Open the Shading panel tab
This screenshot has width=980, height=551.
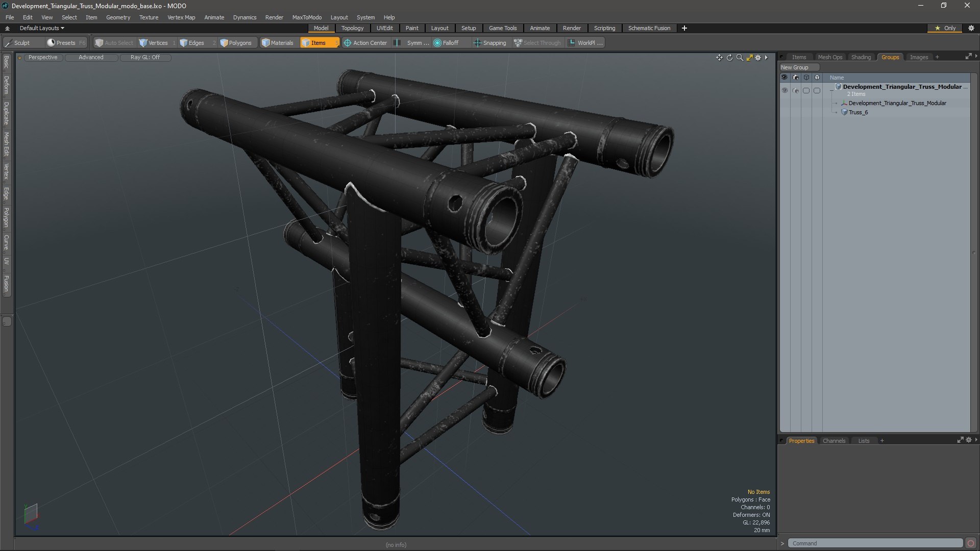(x=861, y=57)
